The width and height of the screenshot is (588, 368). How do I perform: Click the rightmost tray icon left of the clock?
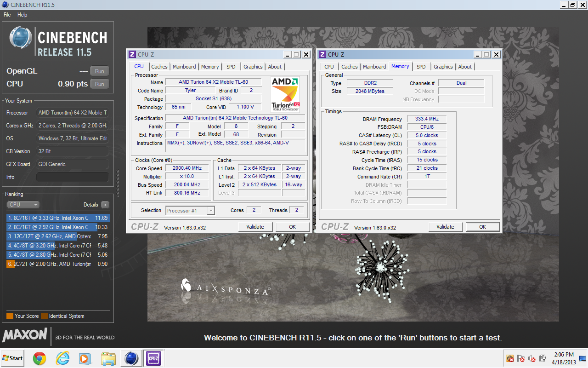(x=543, y=358)
